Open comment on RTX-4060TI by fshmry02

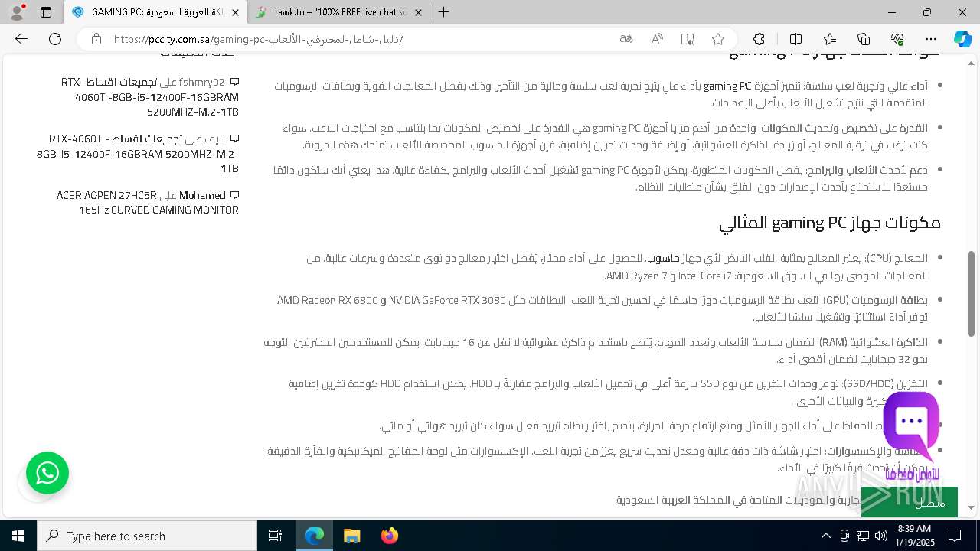(150, 97)
